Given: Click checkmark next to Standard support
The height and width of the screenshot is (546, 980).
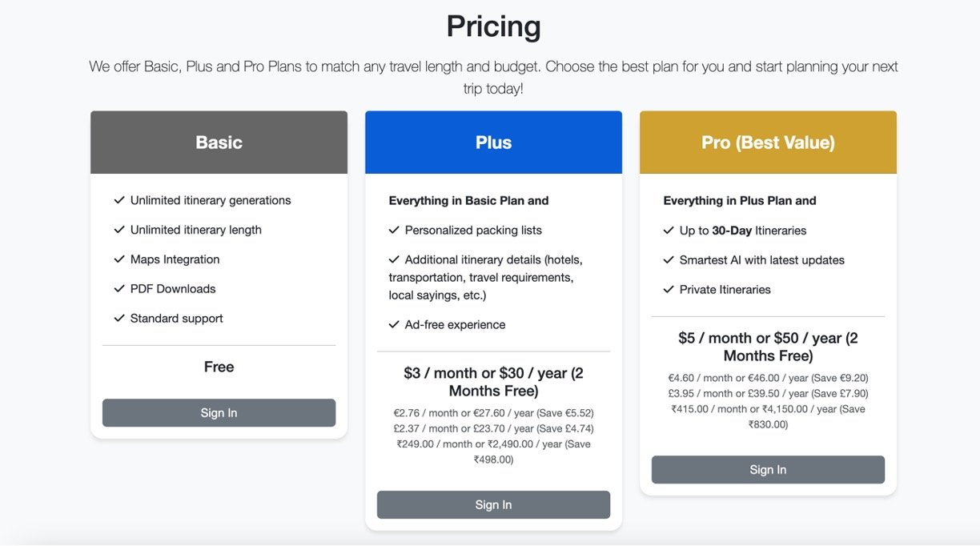Looking at the screenshot, I should [x=119, y=319].
